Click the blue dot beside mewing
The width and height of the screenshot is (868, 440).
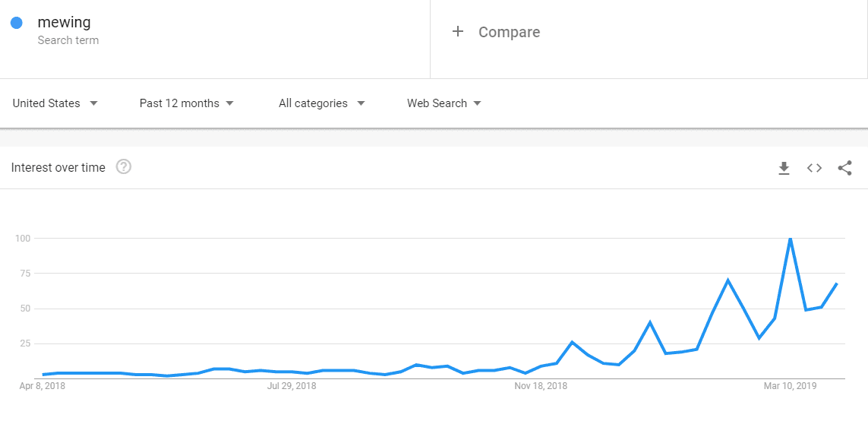(x=17, y=24)
